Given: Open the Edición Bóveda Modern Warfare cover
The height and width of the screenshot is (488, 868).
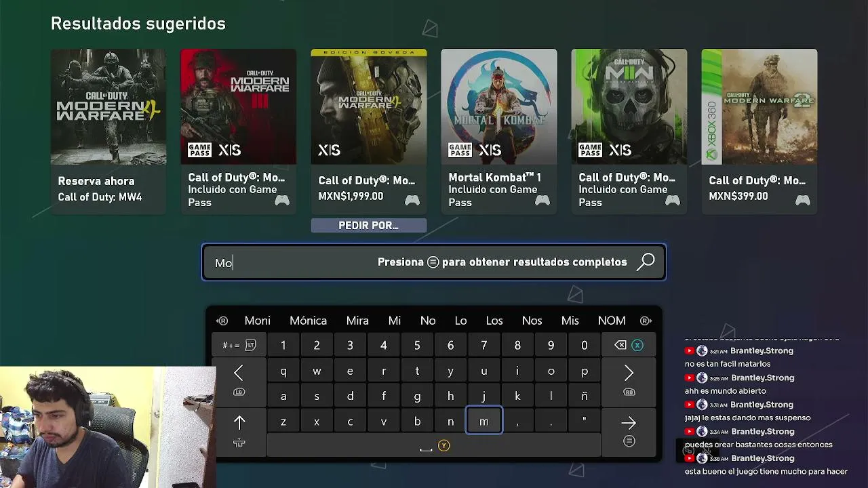Looking at the screenshot, I should coord(369,106).
